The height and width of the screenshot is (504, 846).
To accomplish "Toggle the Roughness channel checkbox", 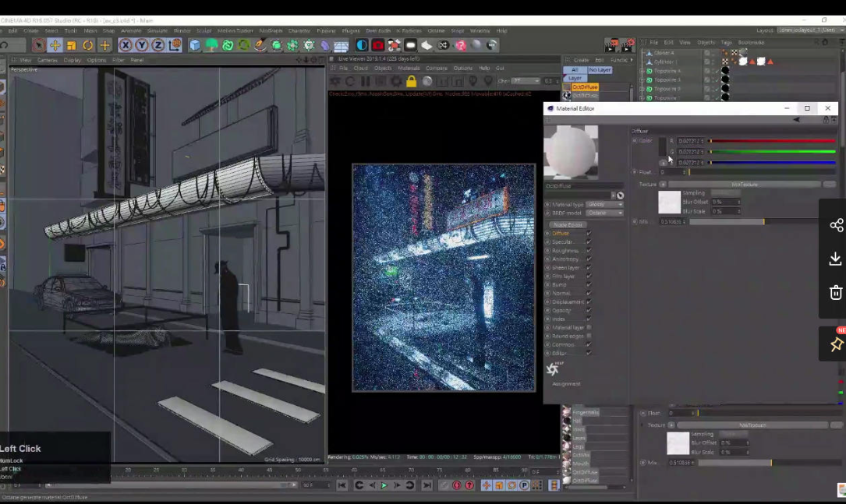I will 589,251.
